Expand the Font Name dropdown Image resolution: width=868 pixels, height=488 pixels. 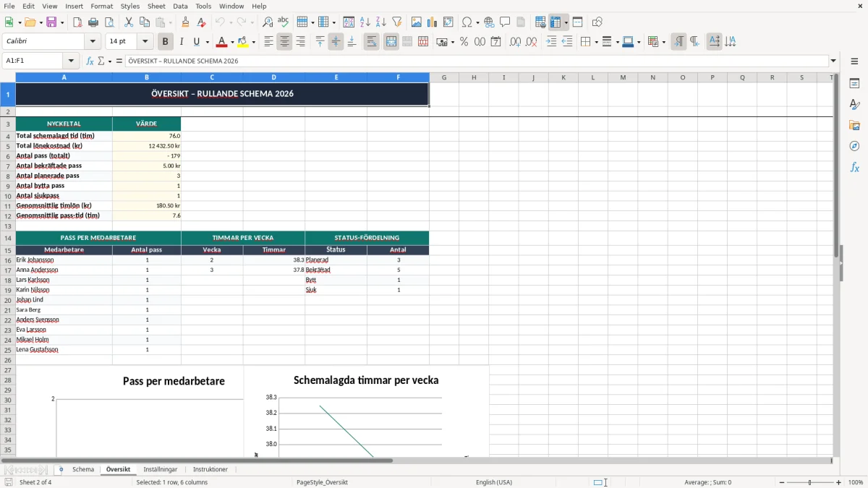pyautogui.click(x=93, y=42)
